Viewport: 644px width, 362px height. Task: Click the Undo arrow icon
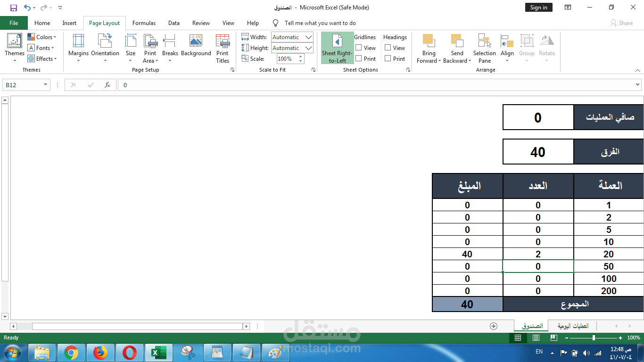pyautogui.click(x=27, y=8)
